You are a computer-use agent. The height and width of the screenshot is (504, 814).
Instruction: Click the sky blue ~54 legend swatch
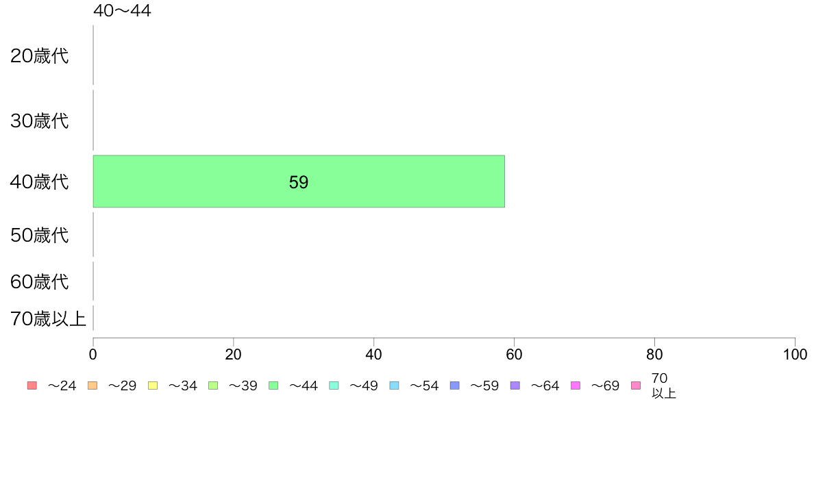pyautogui.click(x=395, y=386)
